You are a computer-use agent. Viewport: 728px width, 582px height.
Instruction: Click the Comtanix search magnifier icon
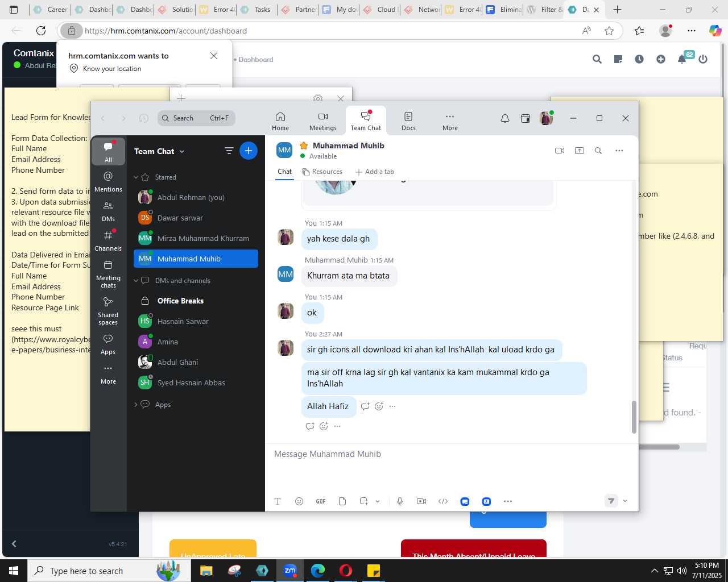pyautogui.click(x=597, y=59)
